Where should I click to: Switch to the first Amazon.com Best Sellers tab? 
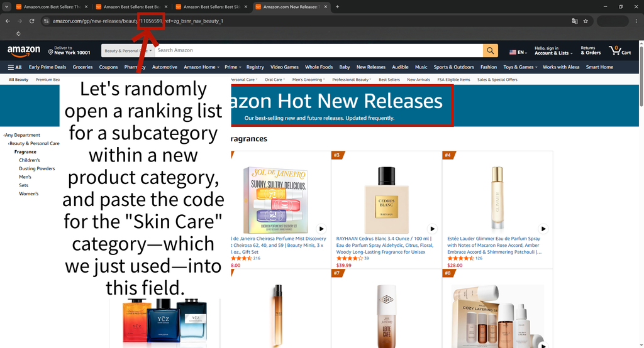click(x=52, y=6)
